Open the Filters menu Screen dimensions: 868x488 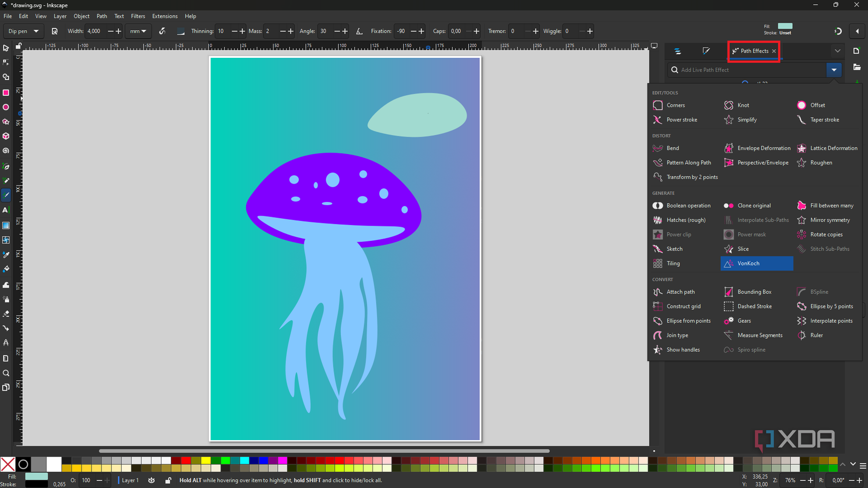click(138, 16)
